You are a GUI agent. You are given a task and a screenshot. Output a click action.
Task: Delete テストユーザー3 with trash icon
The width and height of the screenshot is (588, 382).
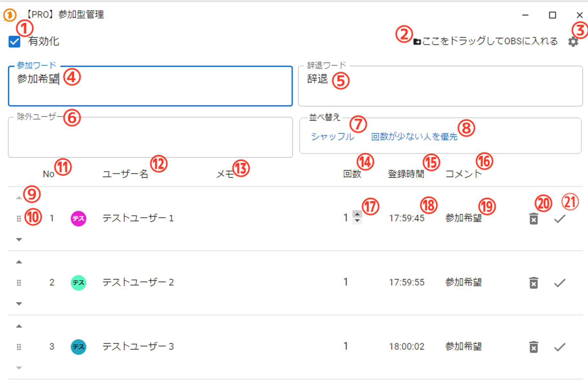[533, 347]
